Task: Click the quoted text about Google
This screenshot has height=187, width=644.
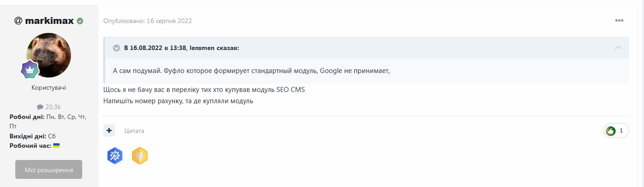Action: (x=251, y=71)
